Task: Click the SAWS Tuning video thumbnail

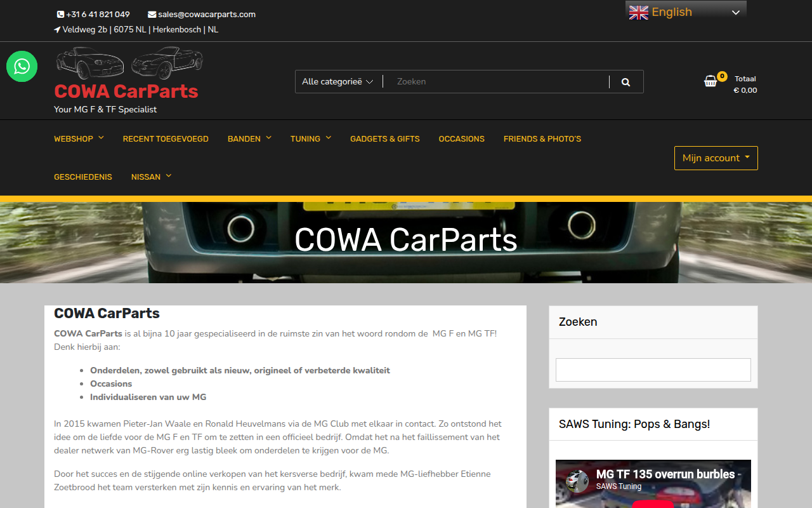Action: click(653, 484)
